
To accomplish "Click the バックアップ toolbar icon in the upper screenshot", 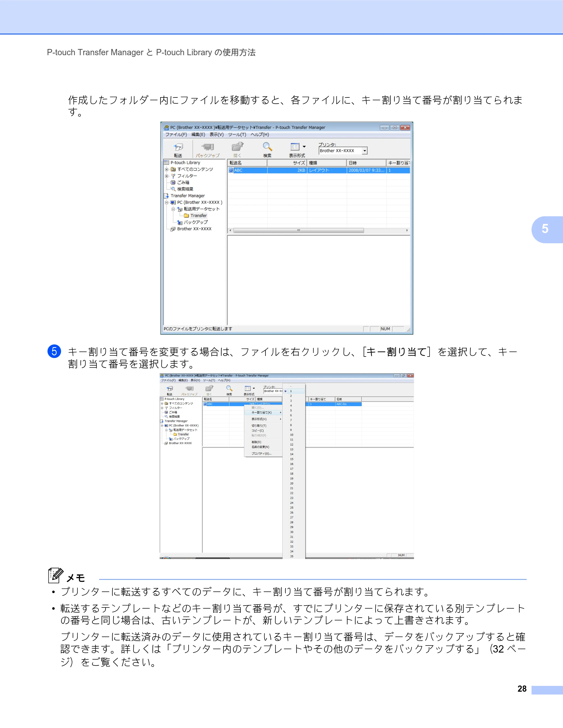I will point(207,147).
